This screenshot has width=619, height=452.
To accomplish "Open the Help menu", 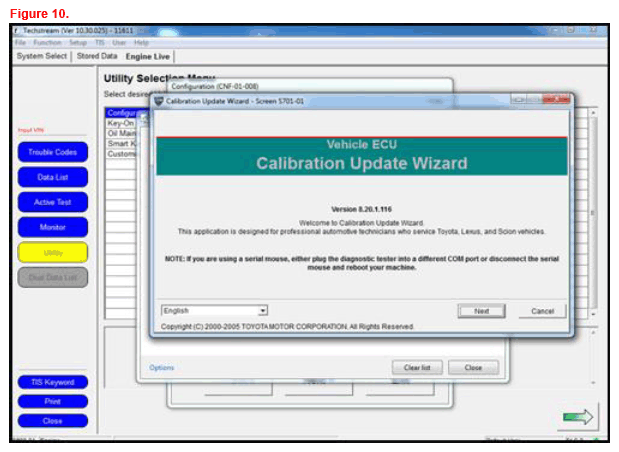I will 141,42.
